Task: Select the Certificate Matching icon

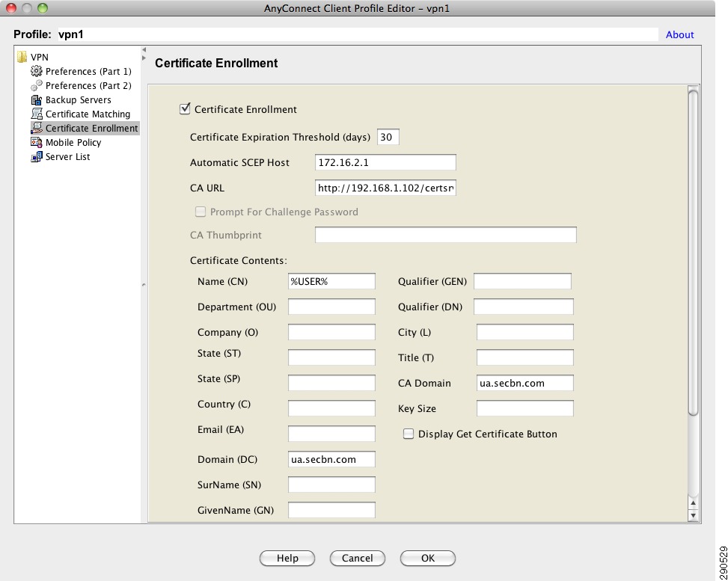Action: [x=36, y=114]
